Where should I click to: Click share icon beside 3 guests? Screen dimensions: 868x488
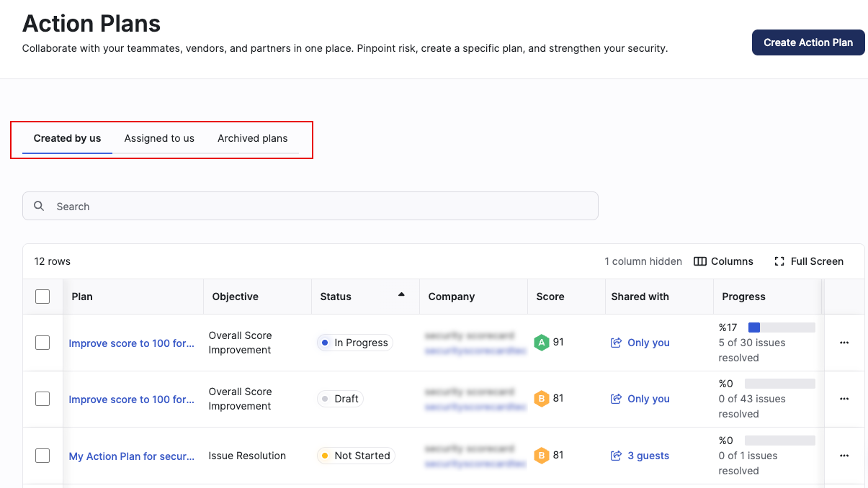coord(616,456)
